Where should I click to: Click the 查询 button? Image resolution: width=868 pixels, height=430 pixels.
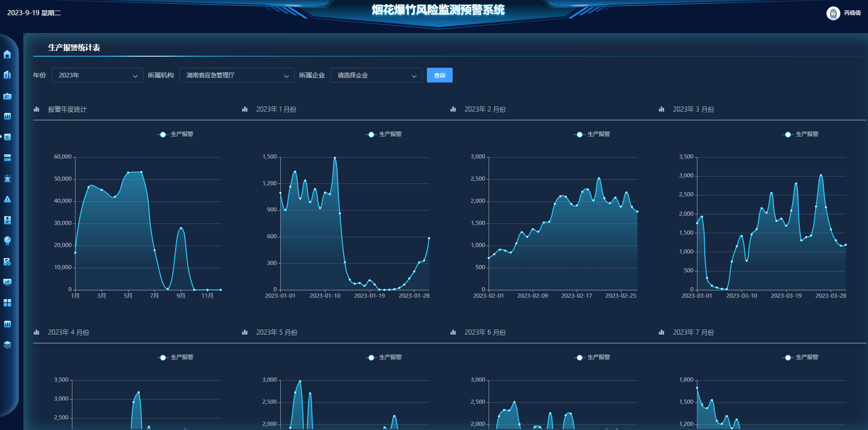[x=440, y=75]
